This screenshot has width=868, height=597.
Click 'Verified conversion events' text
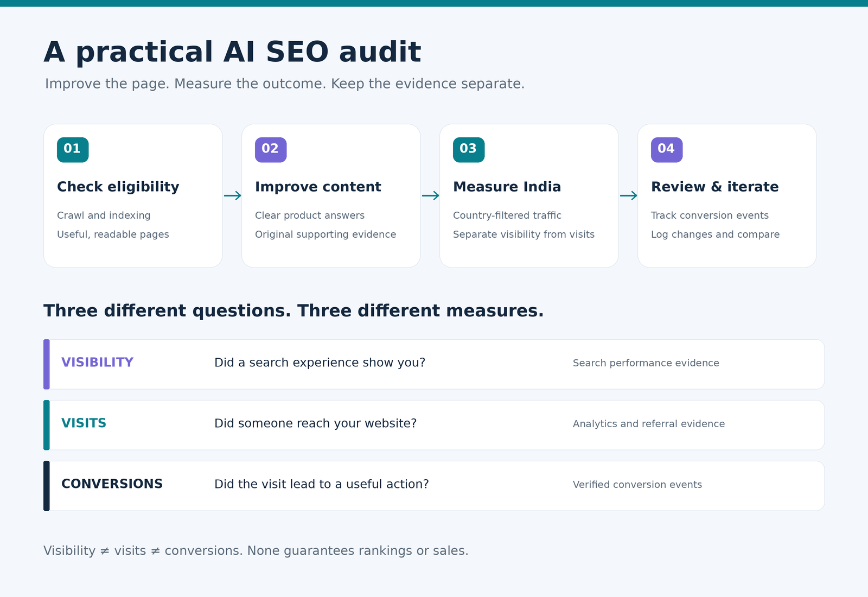(x=637, y=485)
